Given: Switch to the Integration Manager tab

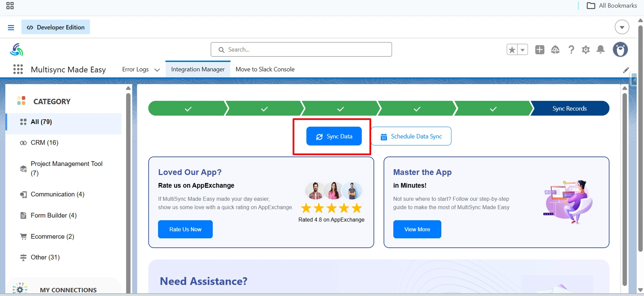Looking at the screenshot, I should pyautogui.click(x=198, y=69).
